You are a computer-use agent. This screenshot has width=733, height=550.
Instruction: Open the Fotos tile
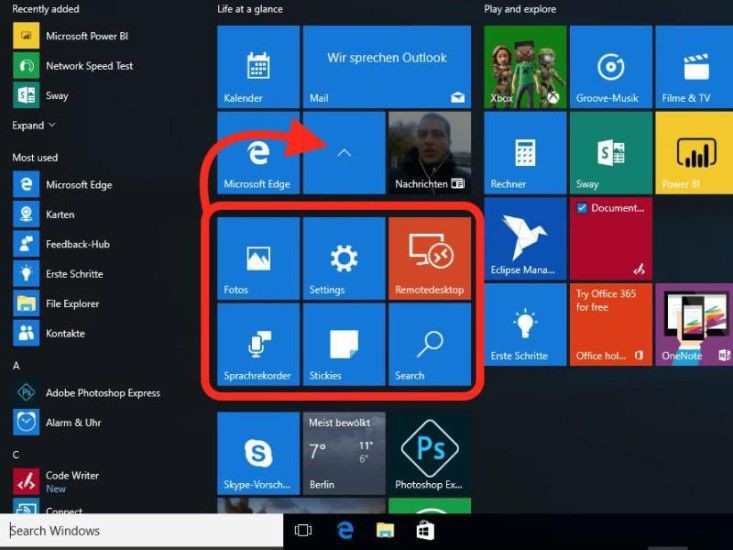click(258, 258)
